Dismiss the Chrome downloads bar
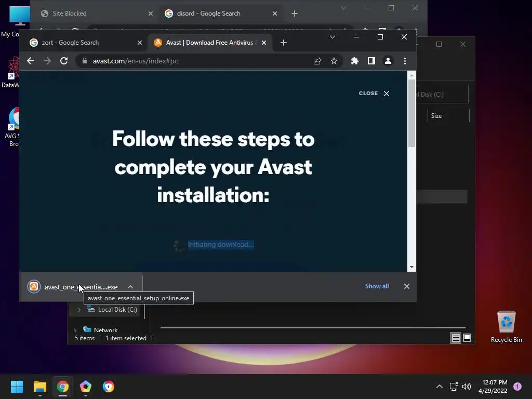This screenshot has width=532, height=399. 406,286
